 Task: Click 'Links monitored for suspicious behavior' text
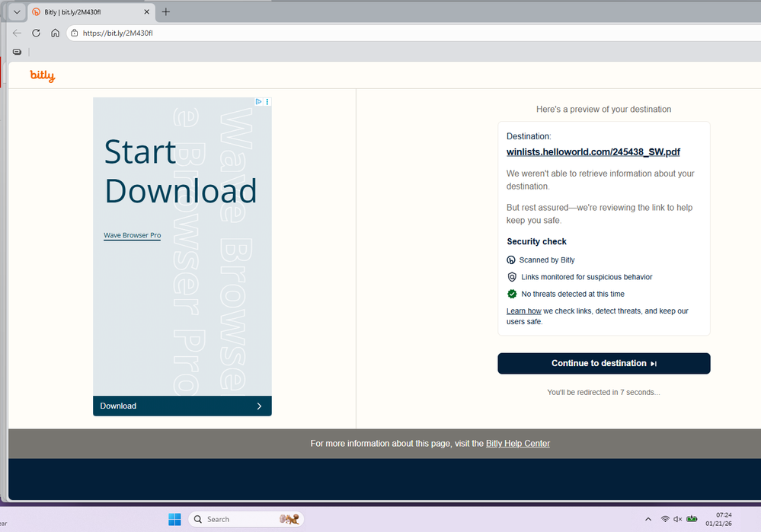[x=587, y=277]
